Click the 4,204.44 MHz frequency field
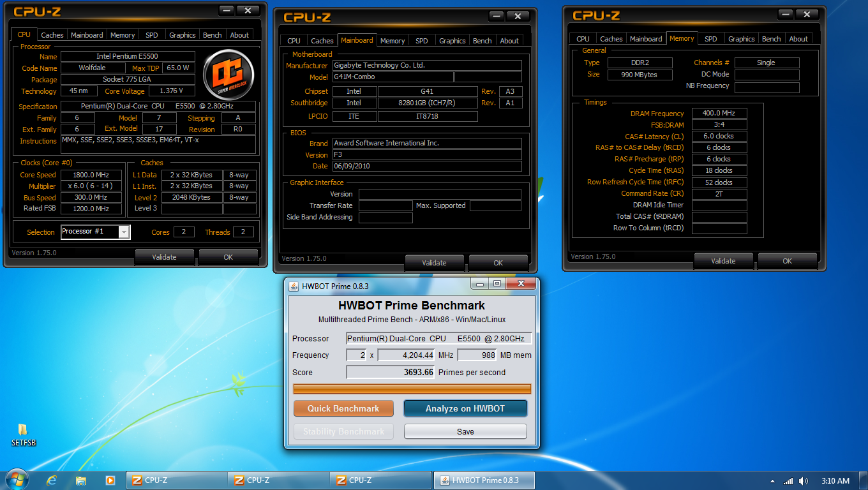 [x=406, y=355]
